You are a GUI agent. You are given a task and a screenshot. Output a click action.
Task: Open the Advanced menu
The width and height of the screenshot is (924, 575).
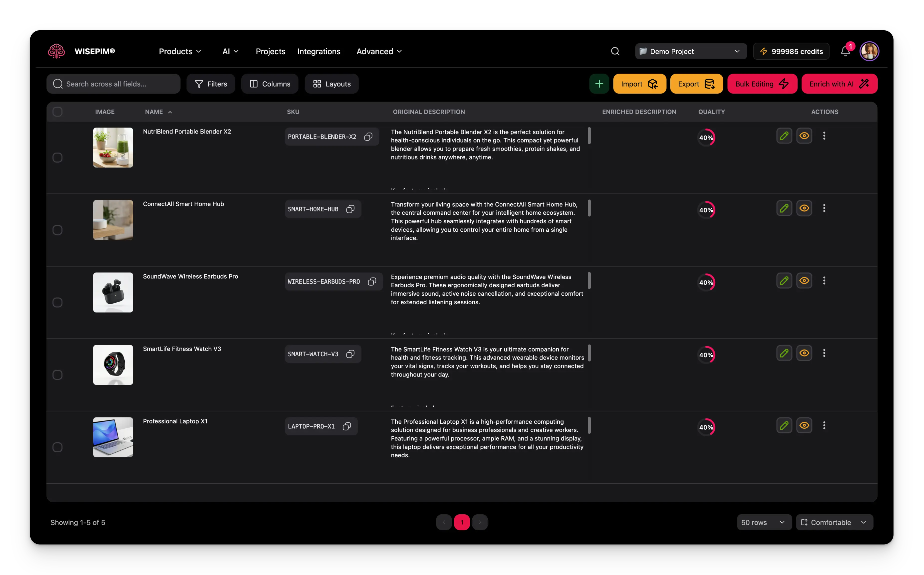point(378,51)
